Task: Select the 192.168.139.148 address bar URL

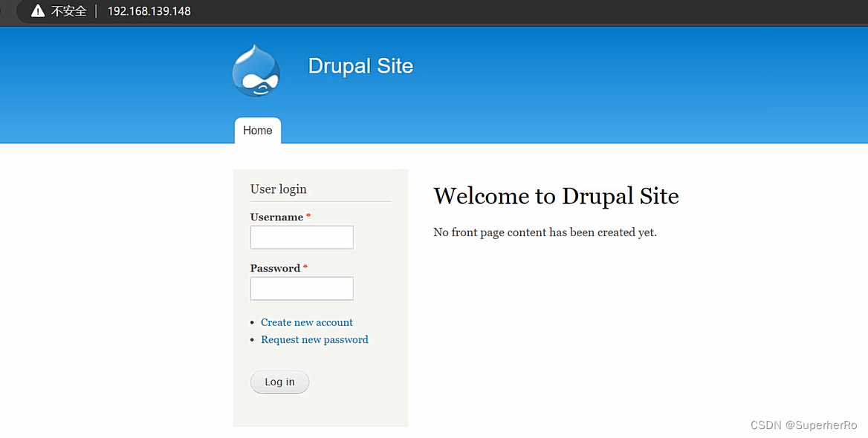Action: [x=149, y=11]
